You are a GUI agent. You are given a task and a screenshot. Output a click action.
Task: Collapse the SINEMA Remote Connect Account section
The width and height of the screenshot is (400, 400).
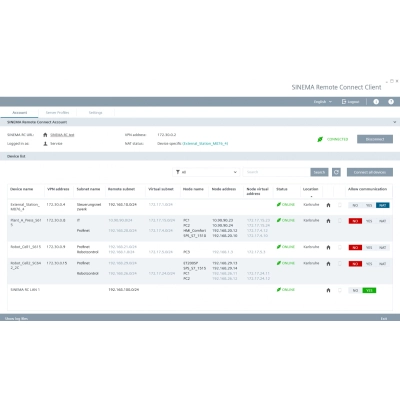395,122
